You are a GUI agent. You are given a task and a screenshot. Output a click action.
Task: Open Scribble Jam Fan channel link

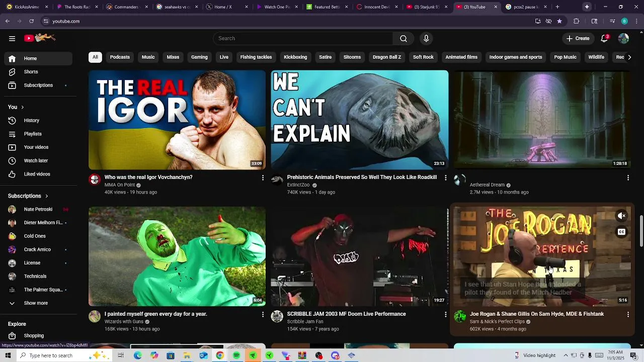click(305, 322)
